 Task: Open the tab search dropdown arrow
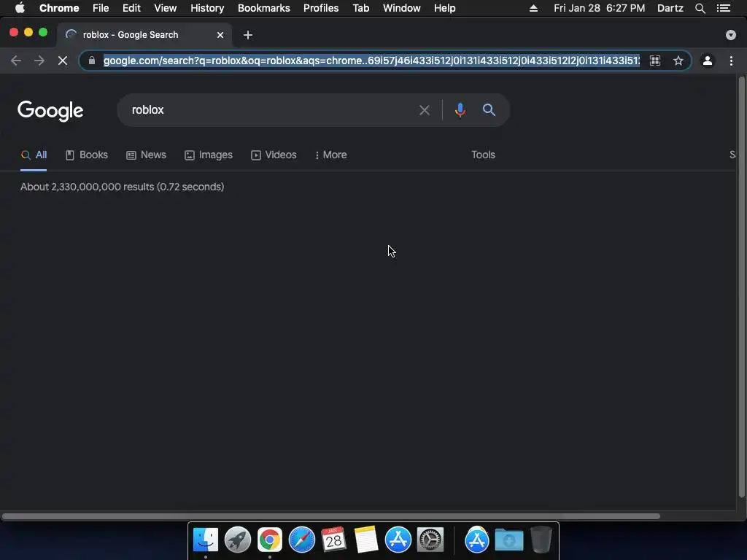[731, 35]
